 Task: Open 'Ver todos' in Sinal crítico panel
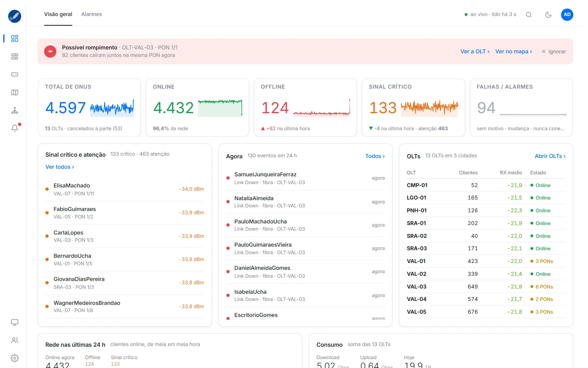pyautogui.click(x=60, y=167)
